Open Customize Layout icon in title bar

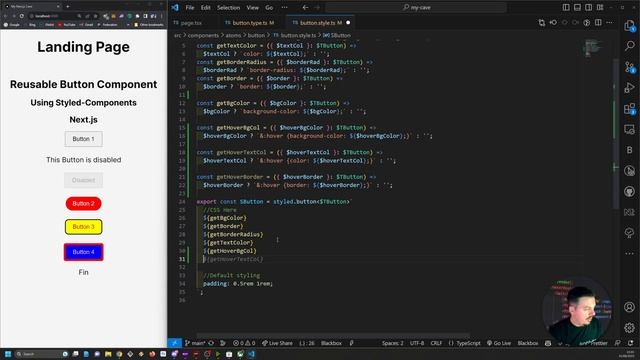[x=600, y=7]
